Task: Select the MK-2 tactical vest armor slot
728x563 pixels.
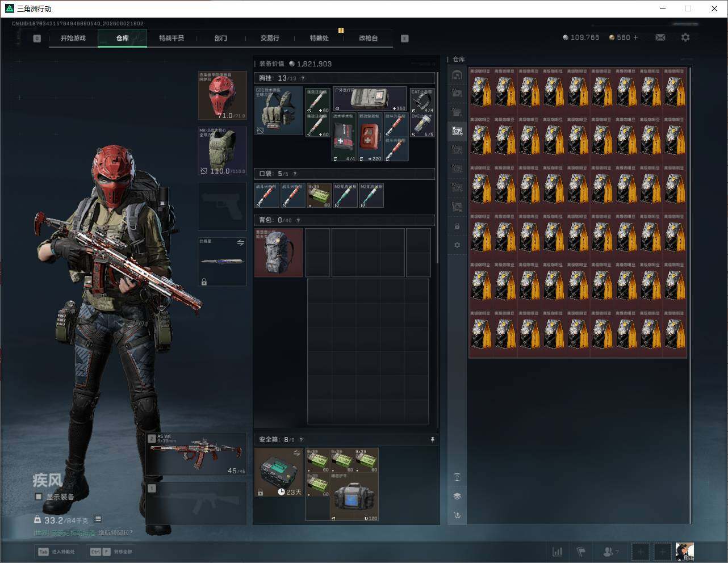Action: coord(222,151)
